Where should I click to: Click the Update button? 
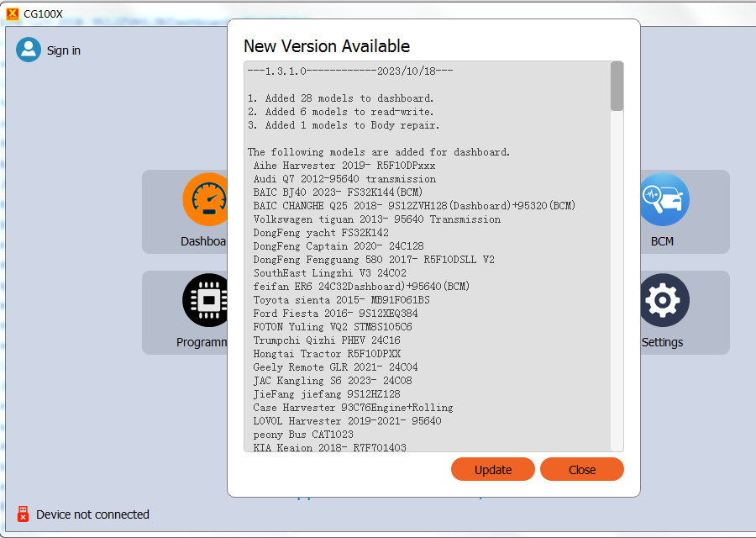tap(493, 469)
